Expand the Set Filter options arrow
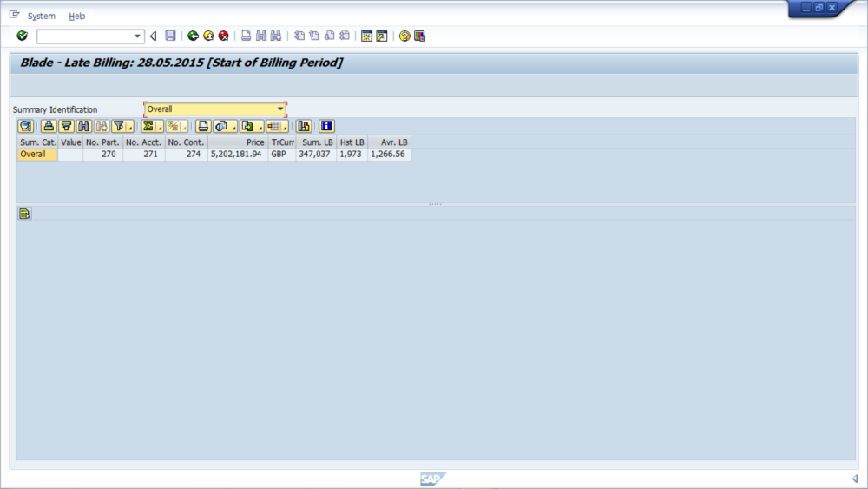Image resolution: width=868 pixels, height=489 pixels. tap(130, 127)
